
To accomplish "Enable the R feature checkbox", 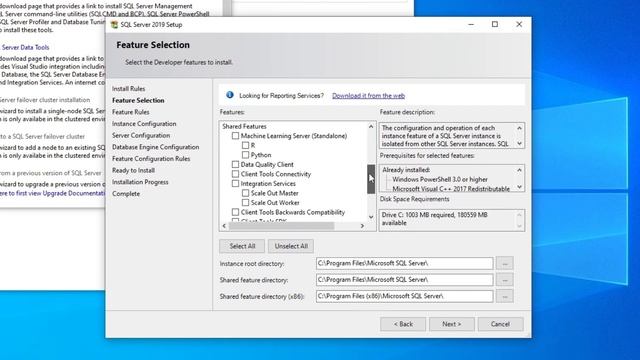I will [x=245, y=145].
